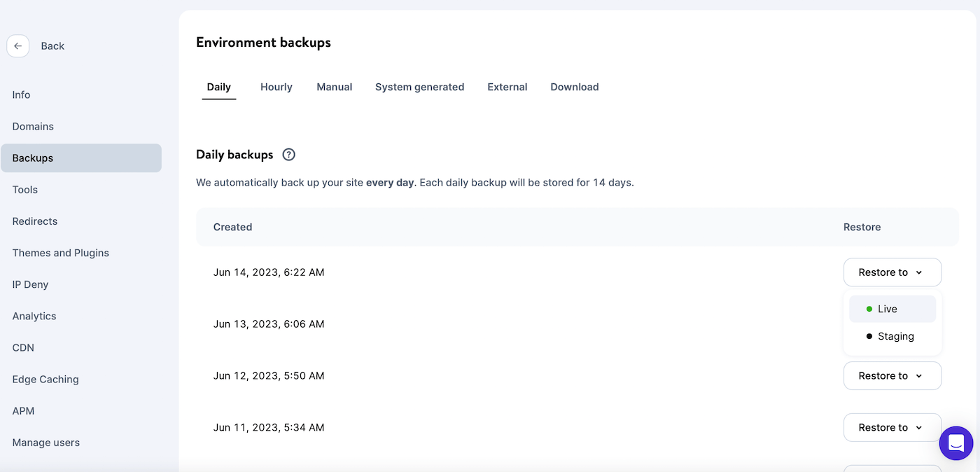
Task: Click the back arrow icon
Action: pos(18,46)
